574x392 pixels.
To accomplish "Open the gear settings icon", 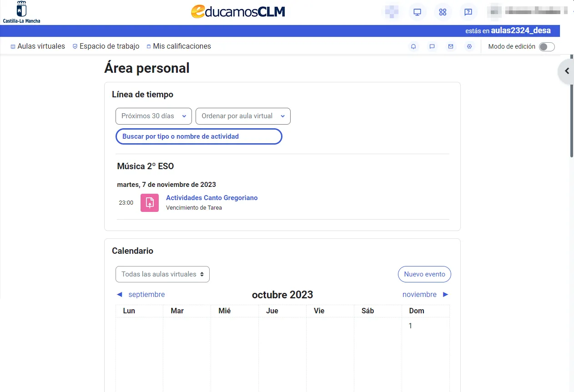I will coord(469,46).
